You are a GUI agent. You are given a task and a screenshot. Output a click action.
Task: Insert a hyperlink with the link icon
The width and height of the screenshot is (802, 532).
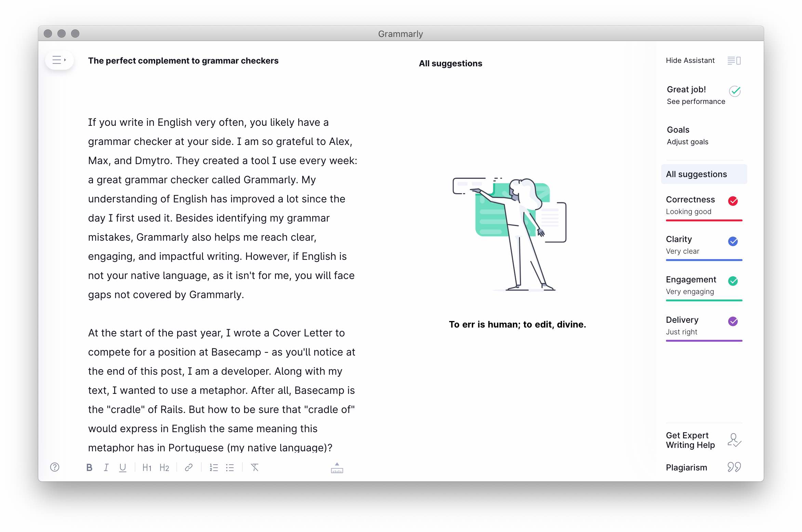coord(189,467)
